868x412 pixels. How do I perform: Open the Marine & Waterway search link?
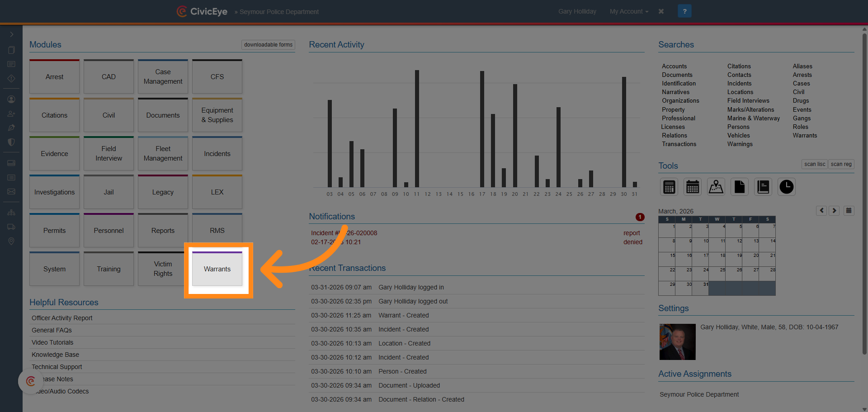(754, 118)
